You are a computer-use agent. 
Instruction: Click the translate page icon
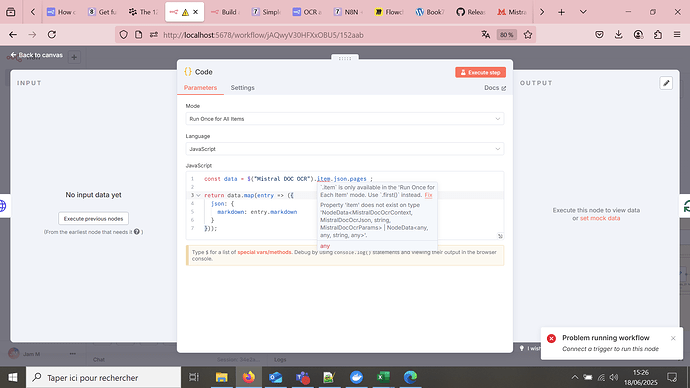point(486,35)
